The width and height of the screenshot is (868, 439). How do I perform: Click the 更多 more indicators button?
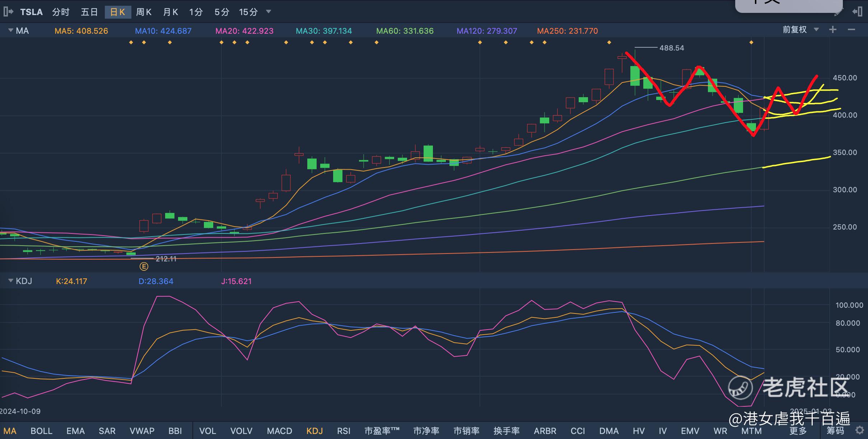798,431
